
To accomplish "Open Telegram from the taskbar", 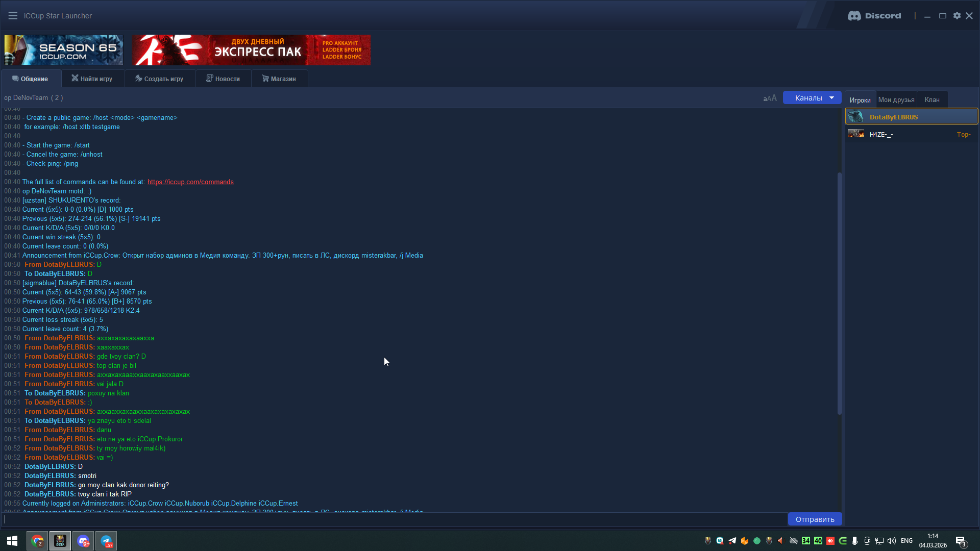I will 106,541.
